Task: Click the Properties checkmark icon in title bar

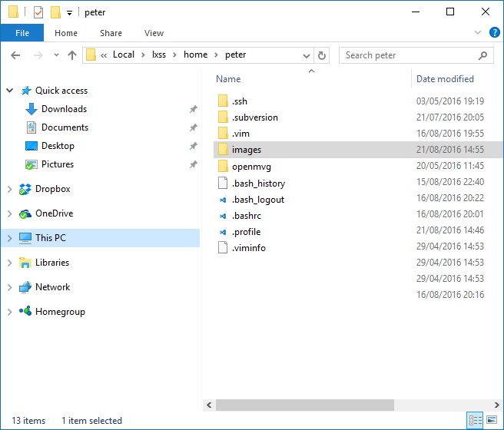Action: click(x=38, y=12)
